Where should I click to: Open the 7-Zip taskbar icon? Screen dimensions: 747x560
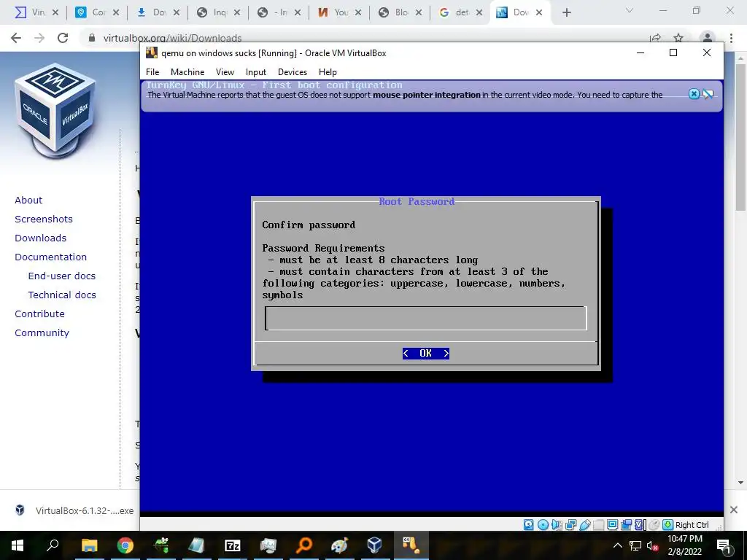click(x=233, y=545)
